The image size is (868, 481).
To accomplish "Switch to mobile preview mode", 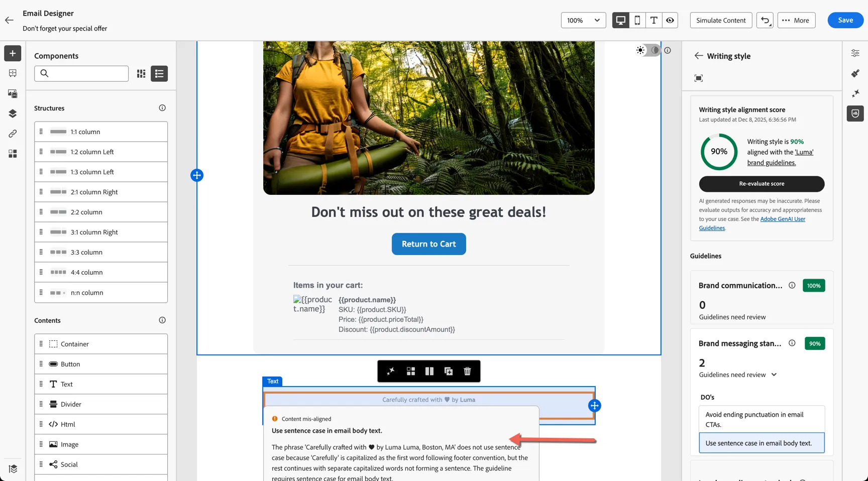I will coord(637,20).
